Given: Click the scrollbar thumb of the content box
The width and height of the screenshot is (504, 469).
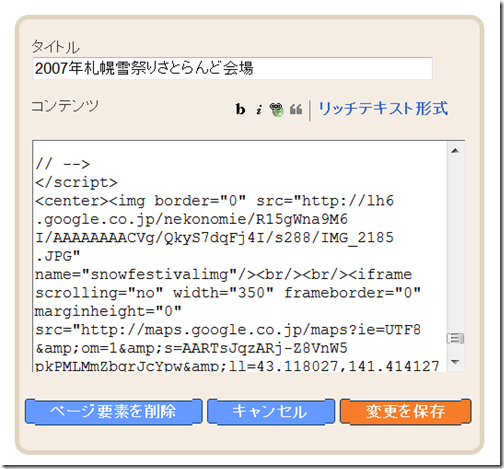Looking at the screenshot, I should [x=455, y=338].
